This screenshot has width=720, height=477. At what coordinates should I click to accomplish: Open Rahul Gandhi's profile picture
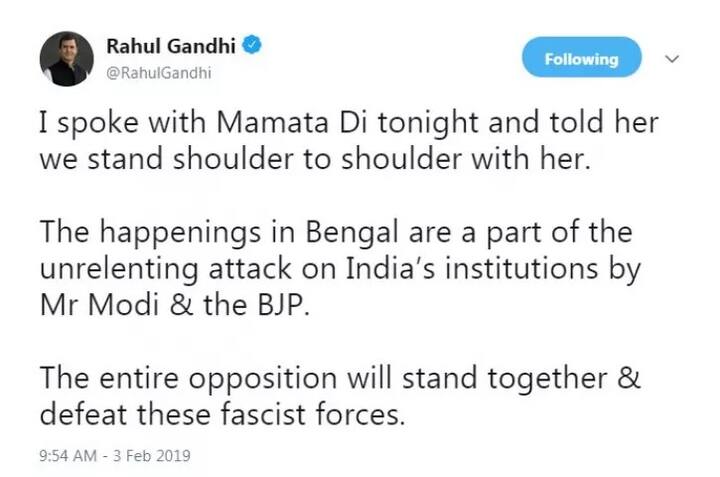[x=66, y=58]
